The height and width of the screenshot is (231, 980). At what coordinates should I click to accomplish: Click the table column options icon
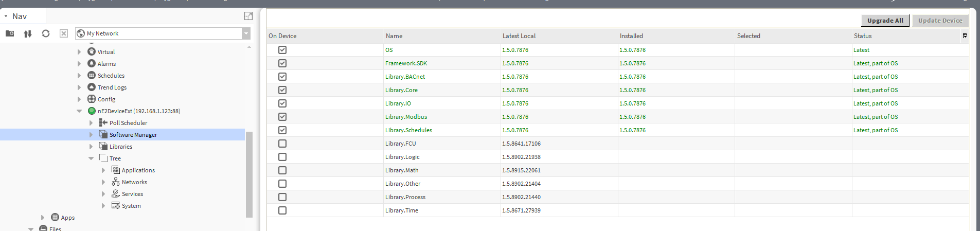[x=965, y=35]
